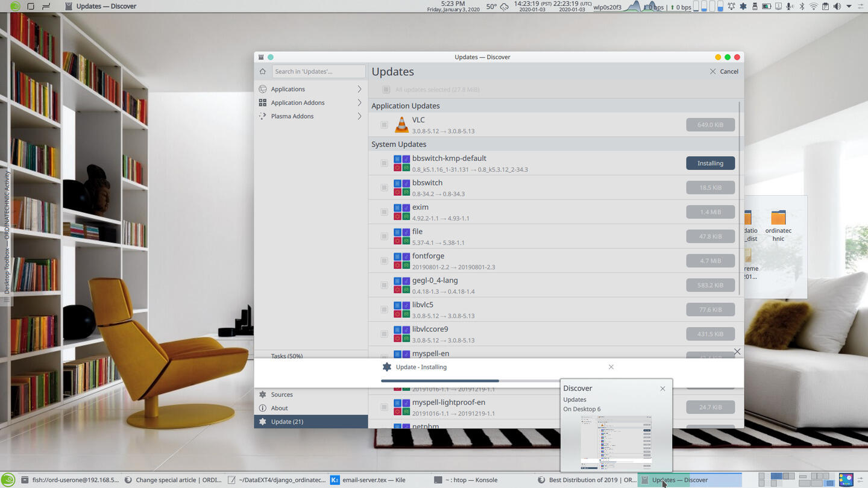Toggle the VLC update checkbox
This screenshot has height=488, width=868.
tap(384, 125)
